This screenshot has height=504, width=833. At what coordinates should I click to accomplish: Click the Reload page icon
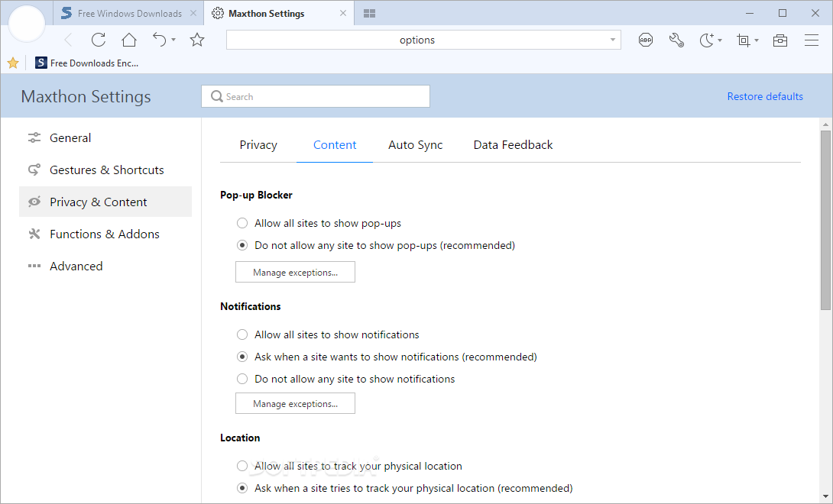click(99, 40)
